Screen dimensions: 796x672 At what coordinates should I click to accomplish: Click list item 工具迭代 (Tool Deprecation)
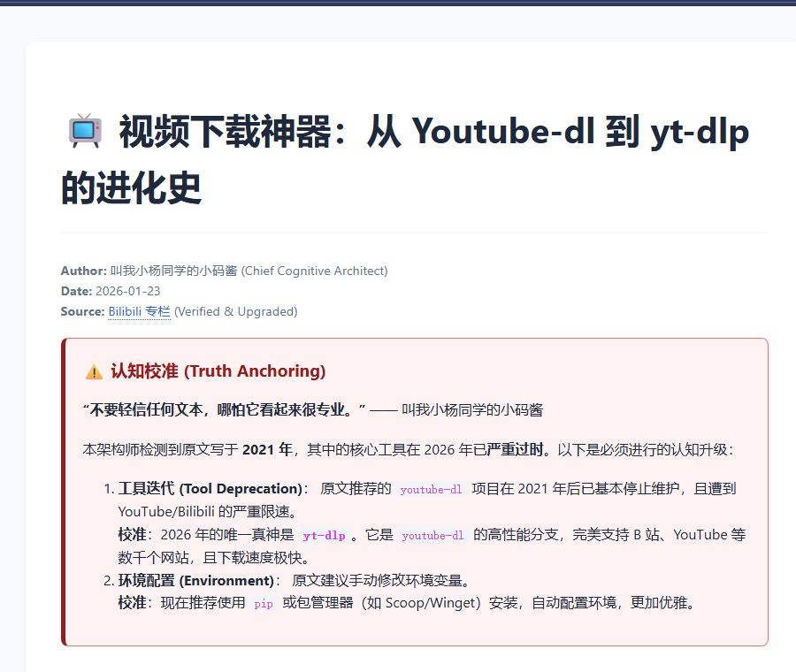pyautogui.click(x=210, y=488)
